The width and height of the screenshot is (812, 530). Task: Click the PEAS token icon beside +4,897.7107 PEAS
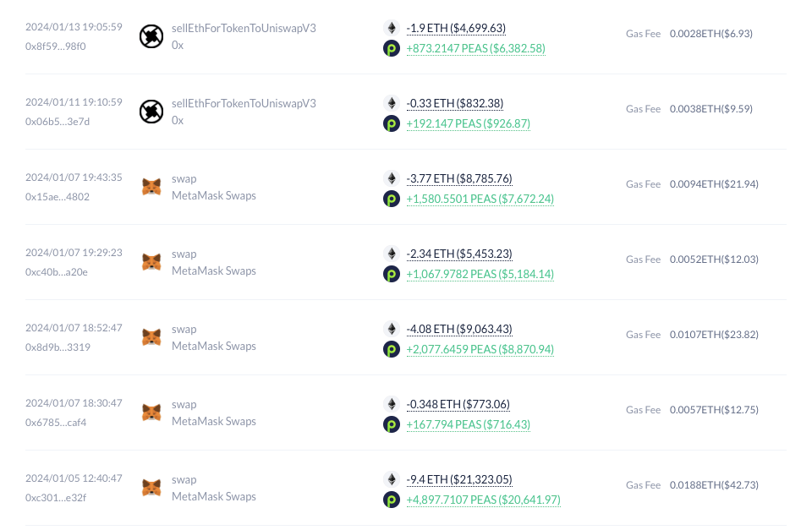392,500
